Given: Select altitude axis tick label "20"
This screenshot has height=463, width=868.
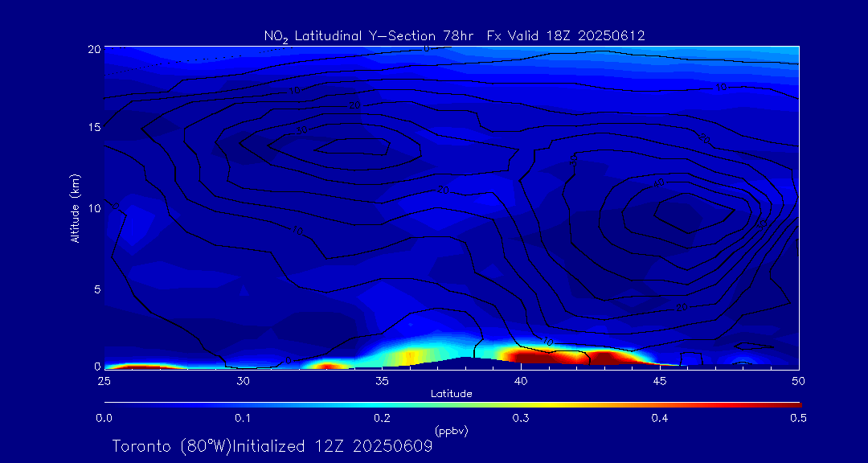Looking at the screenshot, I should point(93,48).
